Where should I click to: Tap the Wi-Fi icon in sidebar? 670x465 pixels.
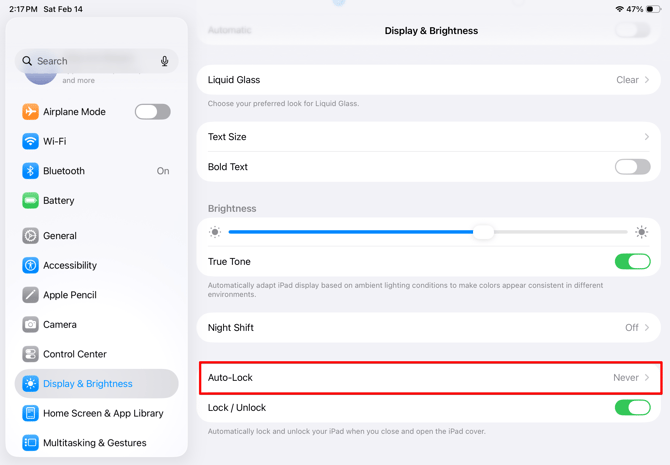click(x=30, y=141)
